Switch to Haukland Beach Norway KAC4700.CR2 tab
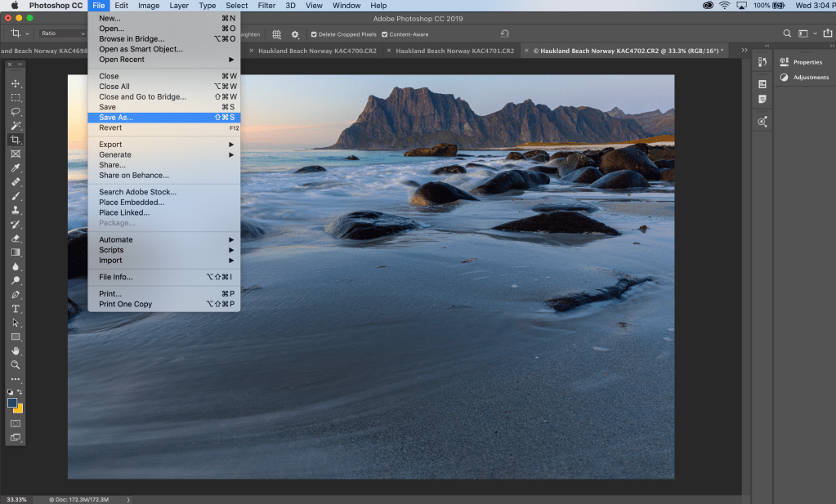This screenshot has width=836, height=504. tap(317, 51)
